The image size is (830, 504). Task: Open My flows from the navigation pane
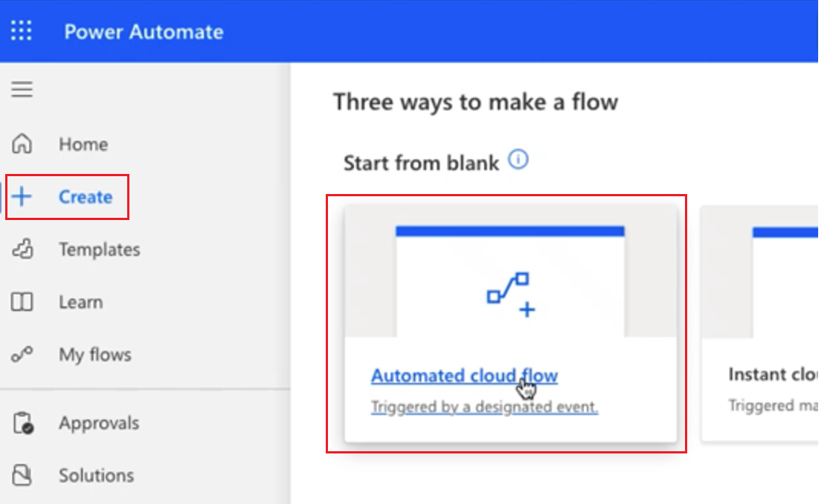click(x=96, y=355)
